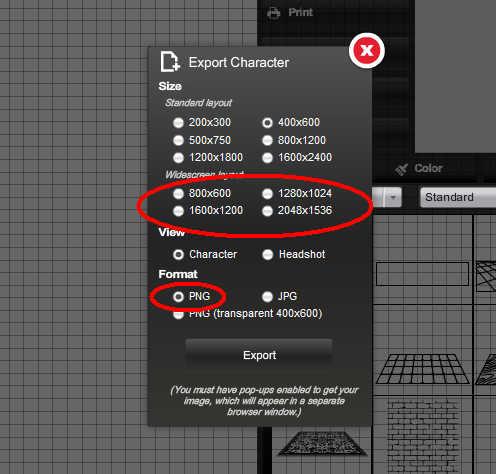Viewport: 496px width, 474px height.
Task: Close the Export Character dialog
Action: (367, 51)
